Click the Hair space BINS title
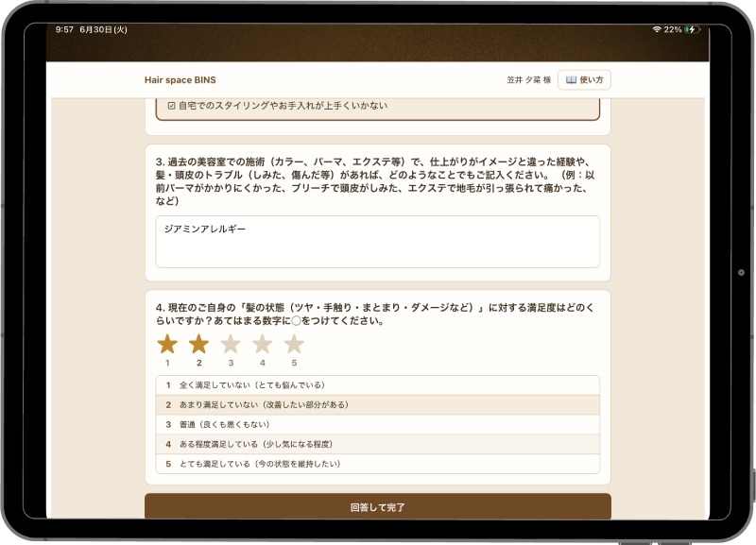The image size is (756, 545). (180, 80)
